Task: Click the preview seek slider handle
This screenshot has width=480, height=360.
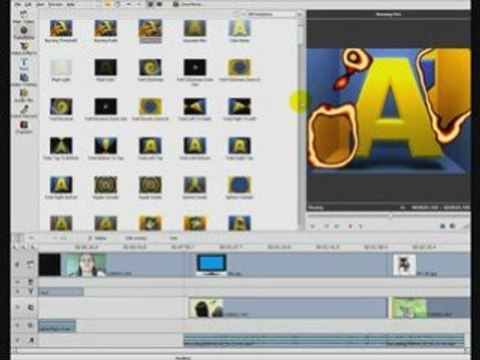Action: coord(389,216)
